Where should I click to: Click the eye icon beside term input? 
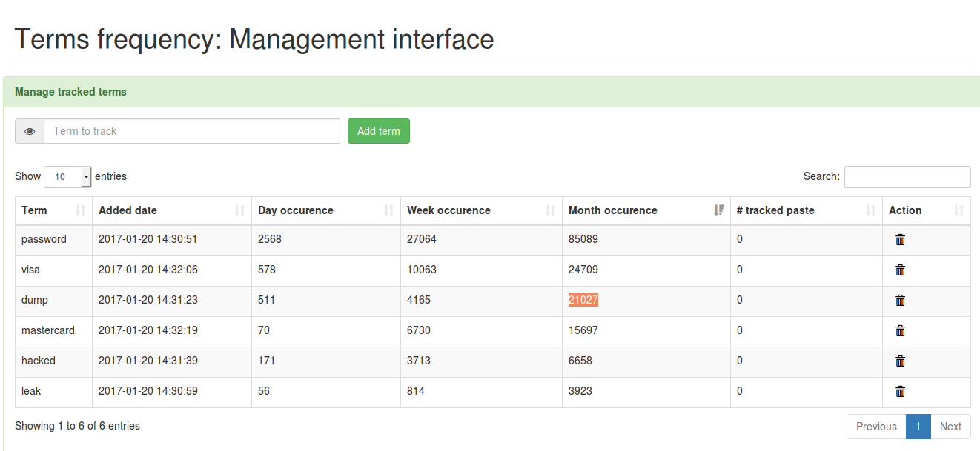tap(30, 131)
